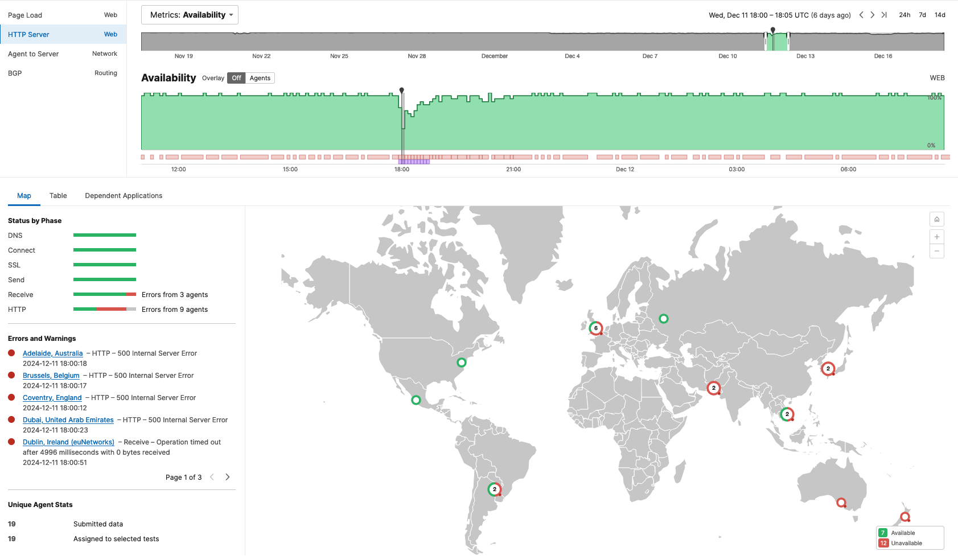Viewport: 958px width, 560px height.
Task: Click the timeline marker on the overview chart
Action: click(x=772, y=30)
